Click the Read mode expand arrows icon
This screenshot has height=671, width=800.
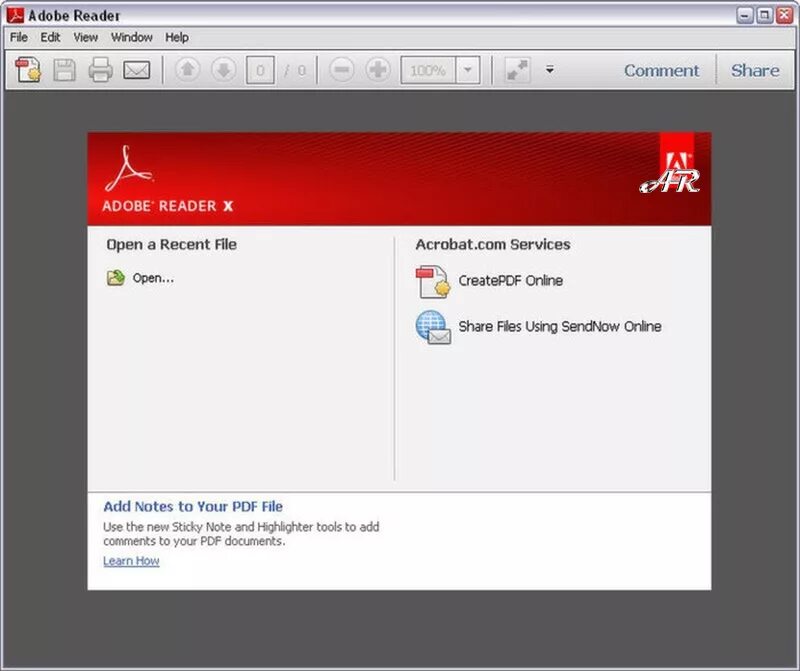pos(517,70)
